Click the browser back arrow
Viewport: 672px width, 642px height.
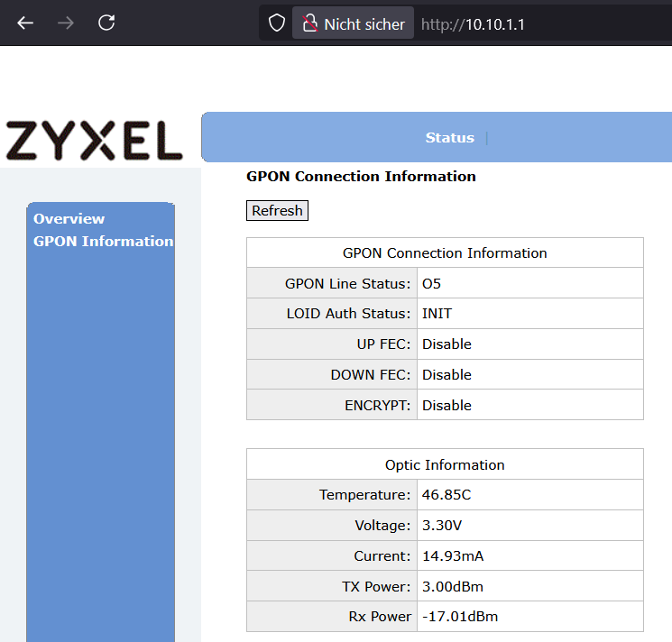pyautogui.click(x=25, y=23)
